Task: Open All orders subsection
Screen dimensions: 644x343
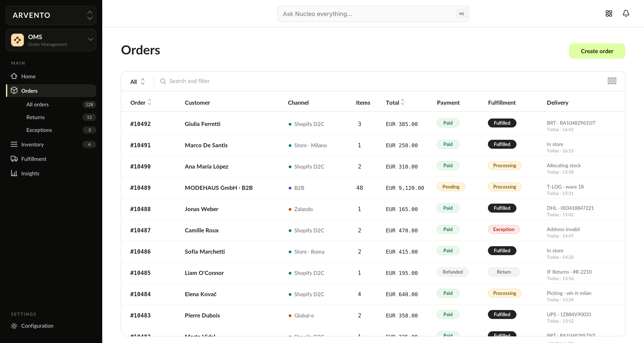Action: coord(37,104)
